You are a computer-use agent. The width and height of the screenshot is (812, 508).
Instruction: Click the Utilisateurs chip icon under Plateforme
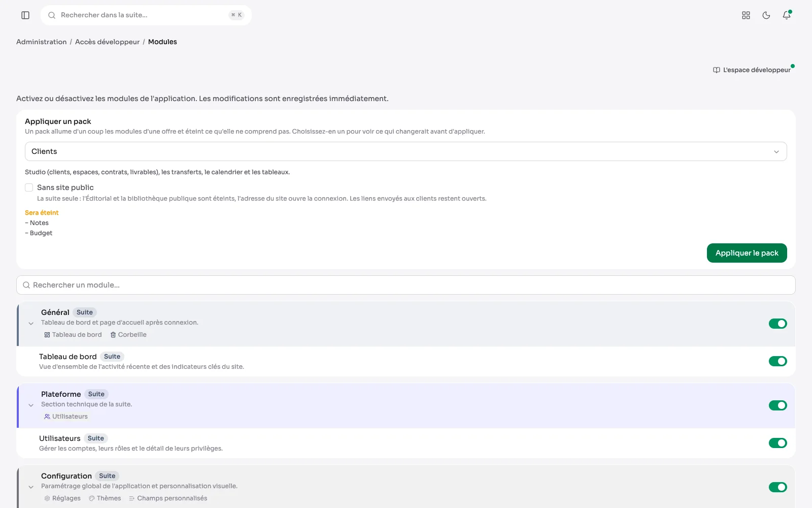(x=47, y=417)
